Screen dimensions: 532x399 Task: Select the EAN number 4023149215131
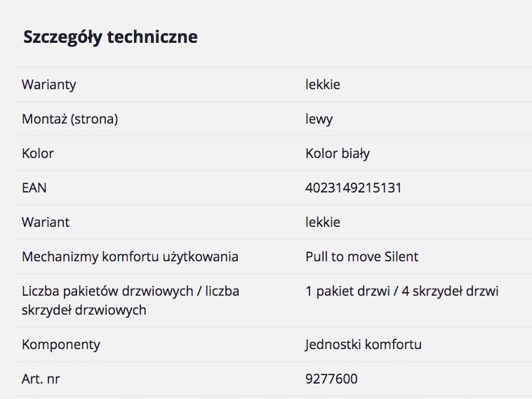(354, 188)
